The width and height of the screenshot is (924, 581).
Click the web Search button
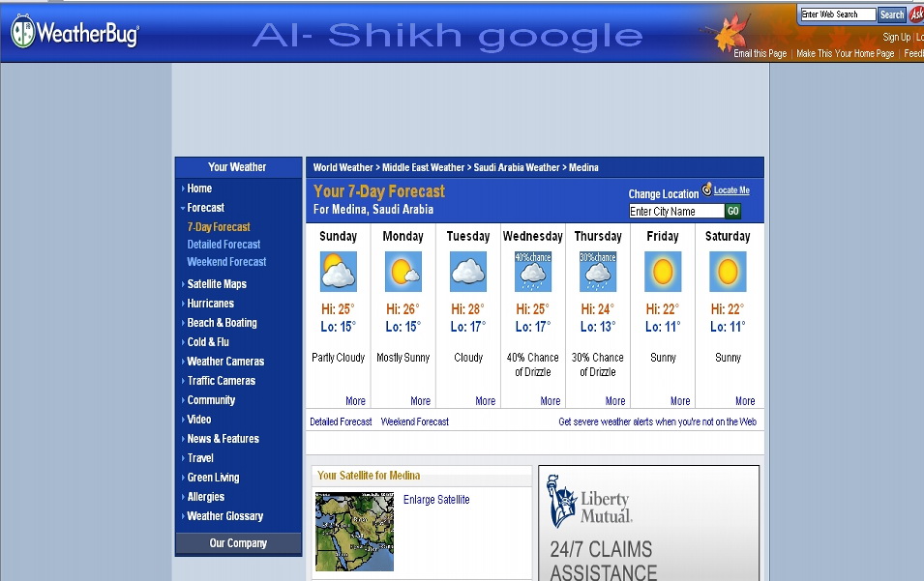click(892, 15)
